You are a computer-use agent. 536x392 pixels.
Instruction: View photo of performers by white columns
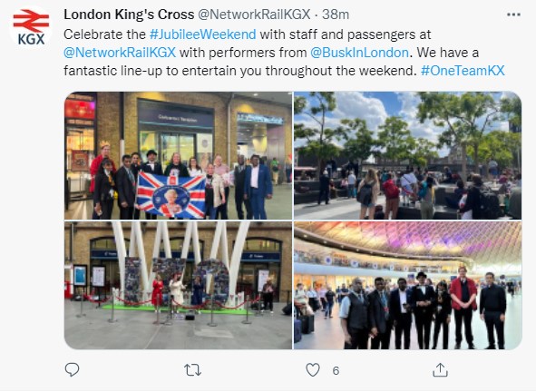click(x=178, y=285)
